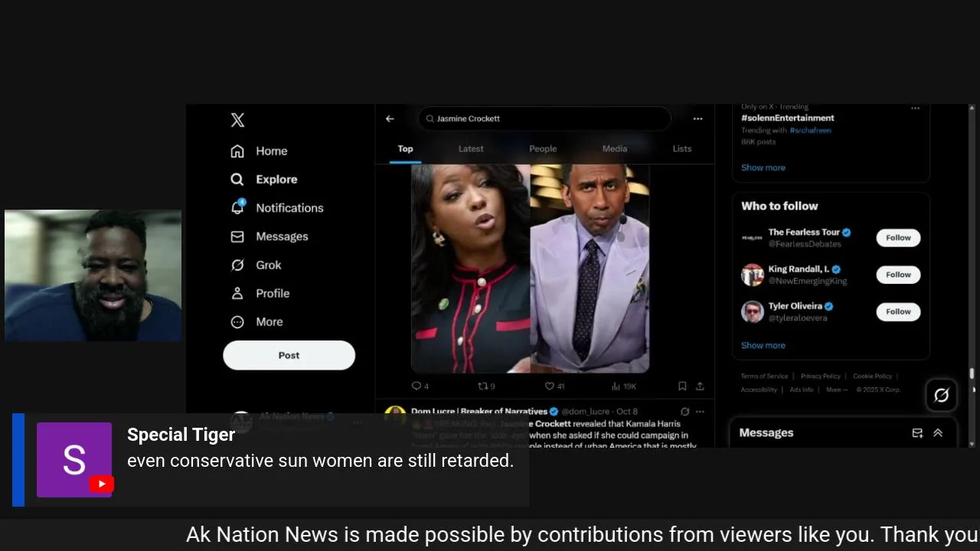This screenshot has width=980, height=551.
Task: Switch to the Media tab
Action: click(615, 148)
